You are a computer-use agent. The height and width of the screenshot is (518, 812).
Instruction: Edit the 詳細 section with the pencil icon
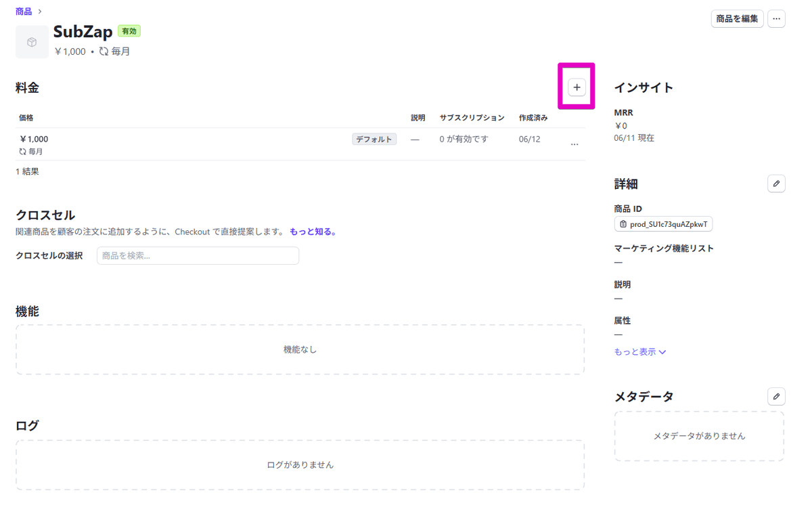[x=776, y=184]
